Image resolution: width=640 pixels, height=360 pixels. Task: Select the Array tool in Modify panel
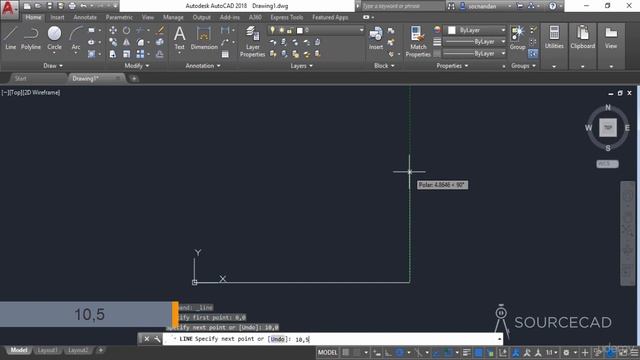pyautogui.click(x=140, y=54)
